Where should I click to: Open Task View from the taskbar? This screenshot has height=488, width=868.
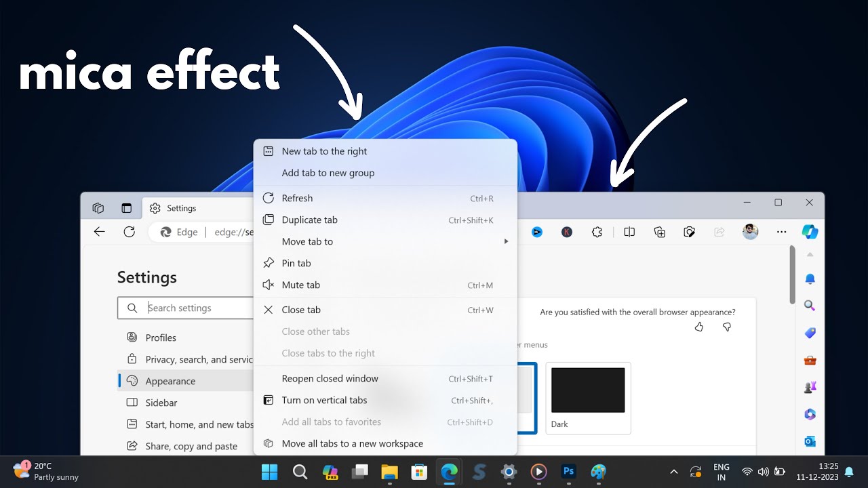coord(359,472)
